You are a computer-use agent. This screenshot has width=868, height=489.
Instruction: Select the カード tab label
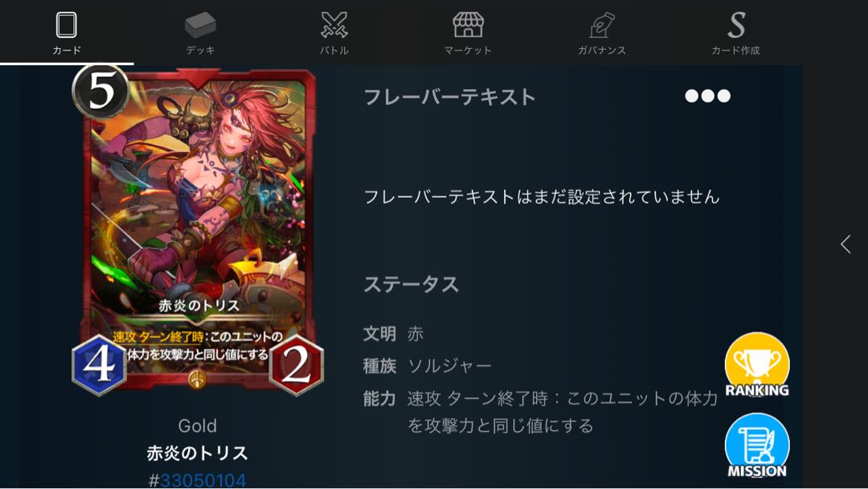pos(67,51)
